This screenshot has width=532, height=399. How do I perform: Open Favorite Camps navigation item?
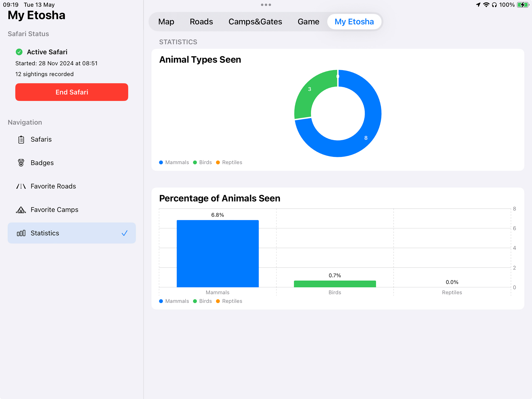[72, 210]
